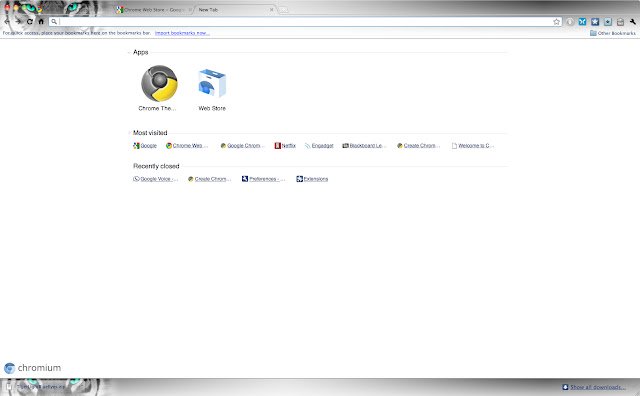Bookmark this page with the star icon
The width and height of the screenshot is (640, 396).
(556, 22)
